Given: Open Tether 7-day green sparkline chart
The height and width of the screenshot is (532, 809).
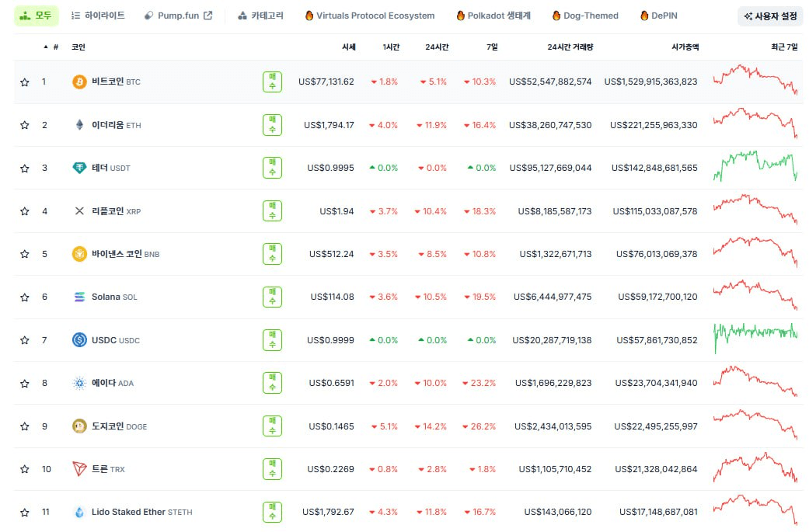Looking at the screenshot, I should pos(755,166).
